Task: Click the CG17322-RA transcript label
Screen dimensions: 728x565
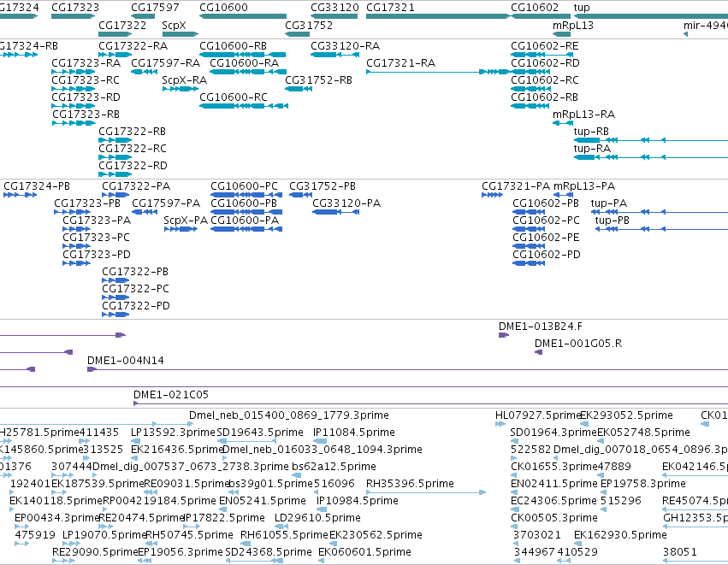Action: point(133,46)
